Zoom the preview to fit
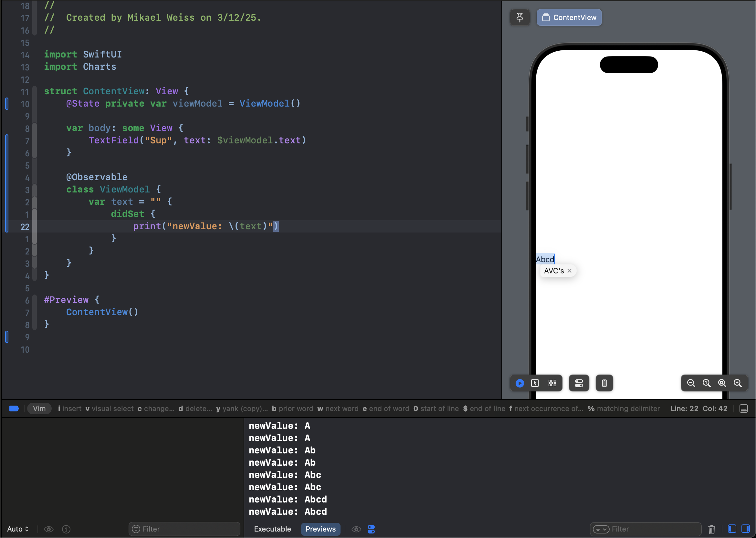The image size is (756, 538). 722,383
